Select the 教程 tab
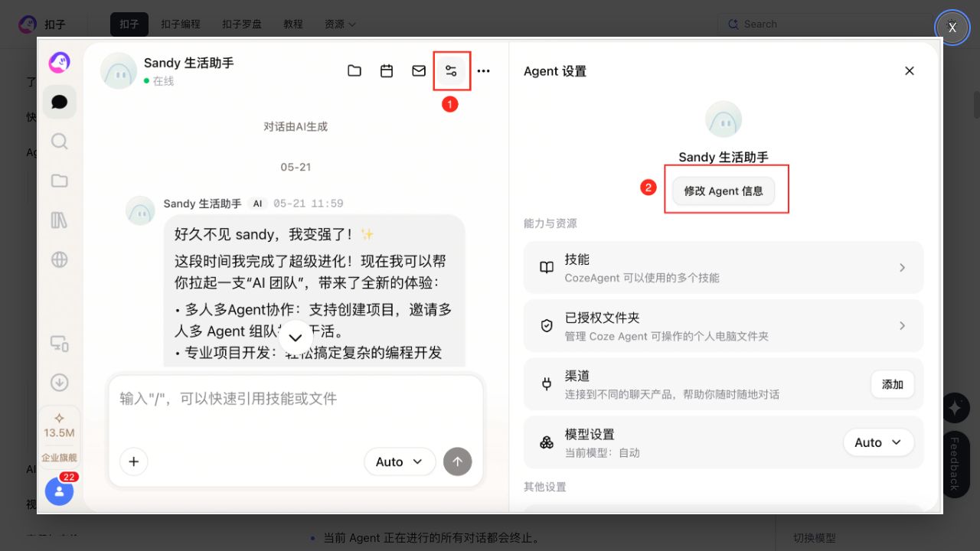The width and height of the screenshot is (980, 551). point(293,24)
